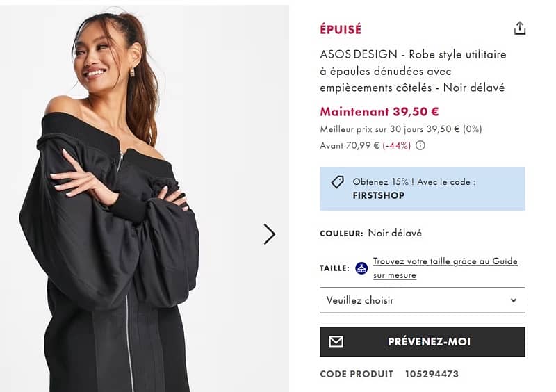The height and width of the screenshot is (392, 556).
Task: Show the next product photo with arrow
Action: click(x=270, y=234)
